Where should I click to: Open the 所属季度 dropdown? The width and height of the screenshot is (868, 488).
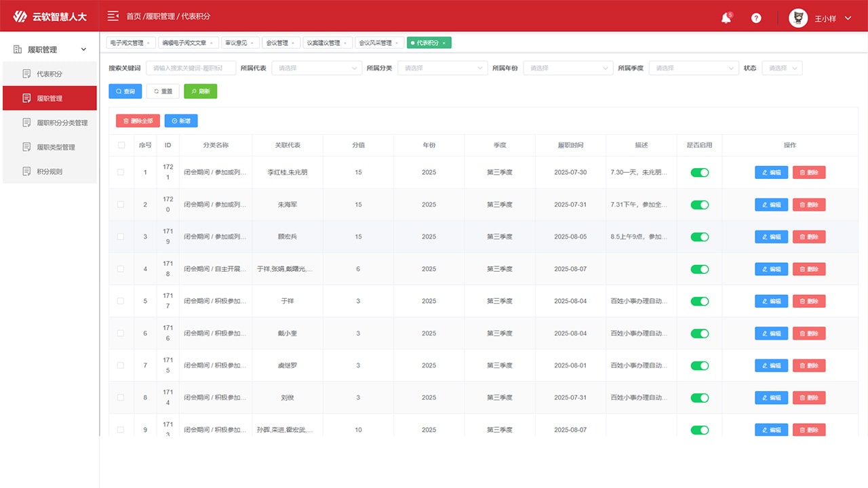[x=693, y=68]
